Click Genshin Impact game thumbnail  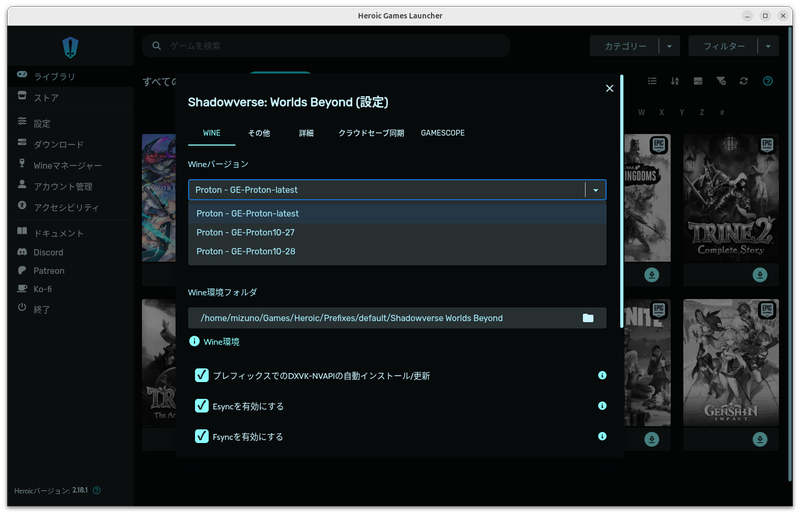coord(731,362)
